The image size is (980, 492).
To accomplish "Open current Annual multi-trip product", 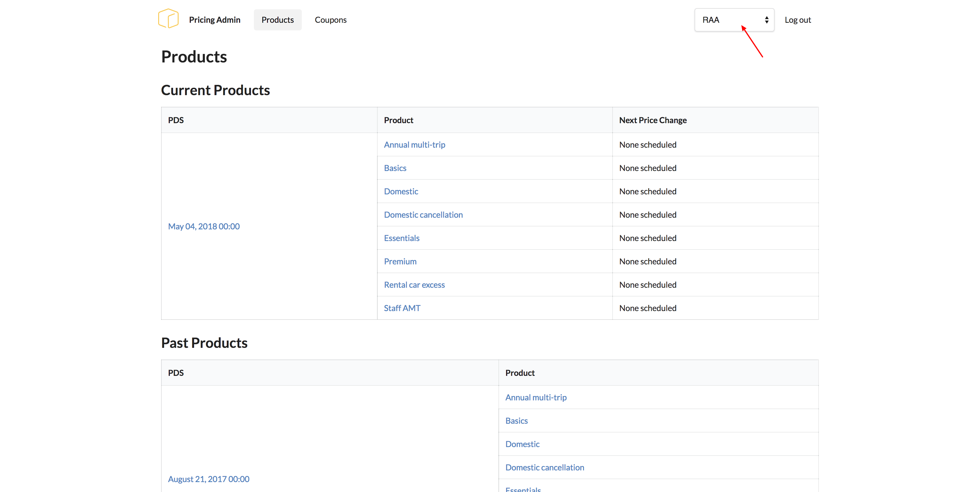I will click(414, 144).
